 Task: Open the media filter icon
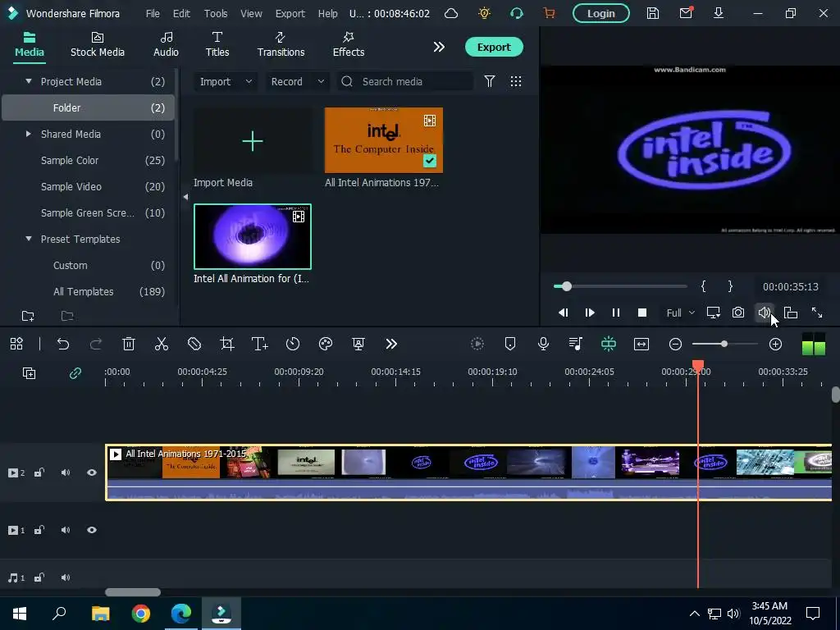(489, 81)
